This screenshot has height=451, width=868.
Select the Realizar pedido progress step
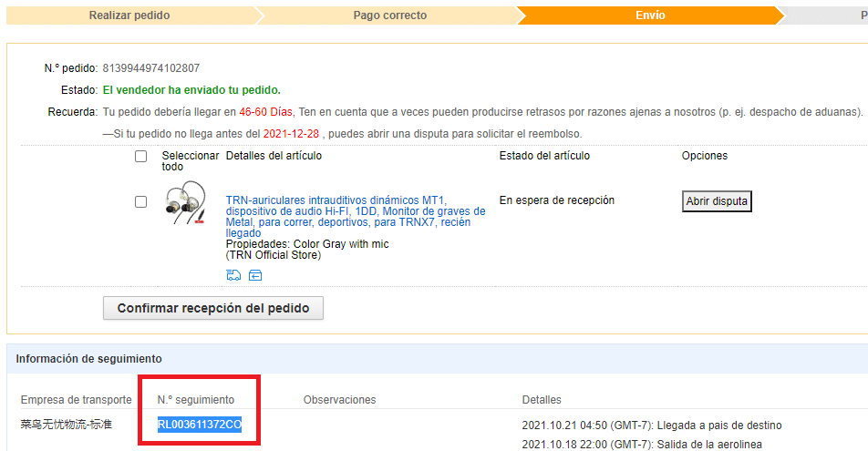(129, 15)
